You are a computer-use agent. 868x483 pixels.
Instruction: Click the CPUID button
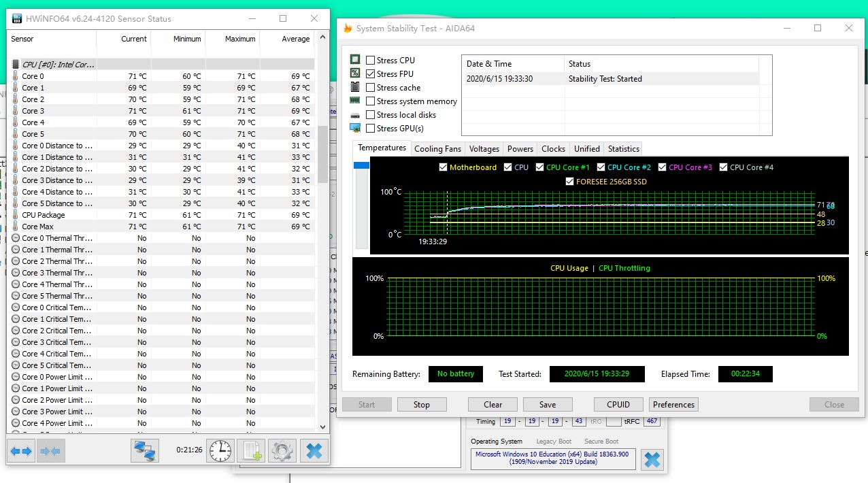pos(618,405)
